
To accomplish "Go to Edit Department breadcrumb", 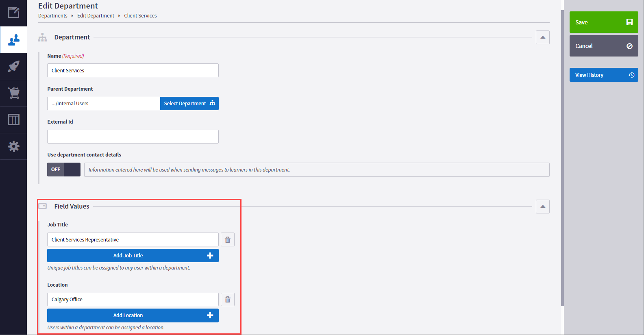I will click(x=96, y=16).
